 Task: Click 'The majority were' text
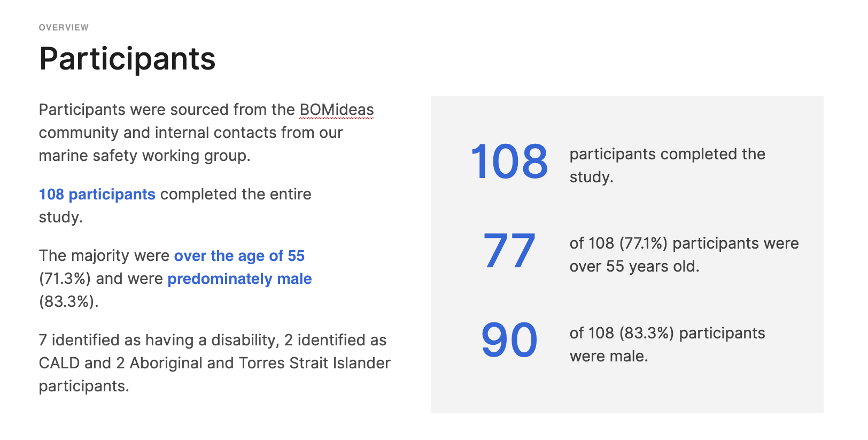tap(104, 256)
